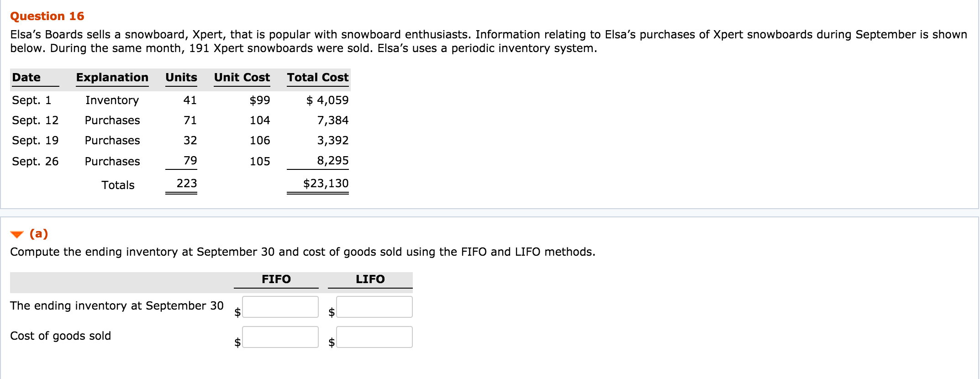The width and height of the screenshot is (980, 379).
Task: Select the total units value 223
Action: click(186, 184)
